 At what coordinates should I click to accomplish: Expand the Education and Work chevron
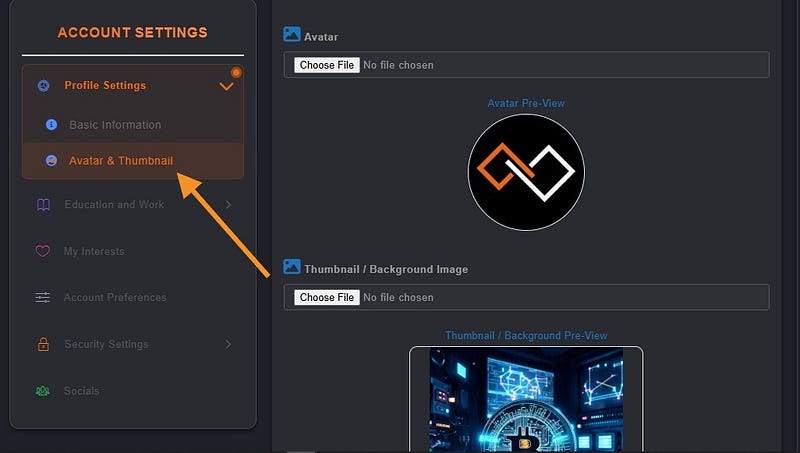[229, 205]
